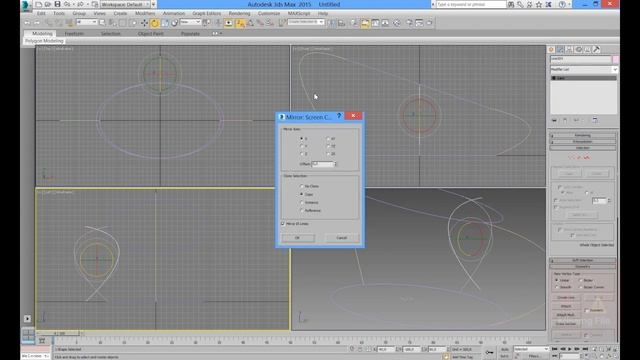Open the Modifiers menu
Screen dimensions: 640x360
(145, 13)
